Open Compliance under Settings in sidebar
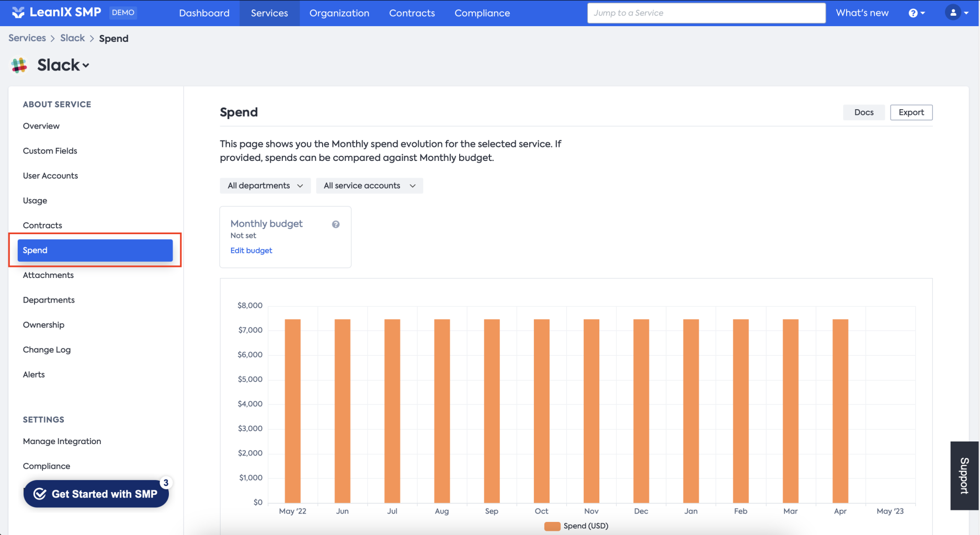Image resolution: width=980 pixels, height=535 pixels. point(47,466)
